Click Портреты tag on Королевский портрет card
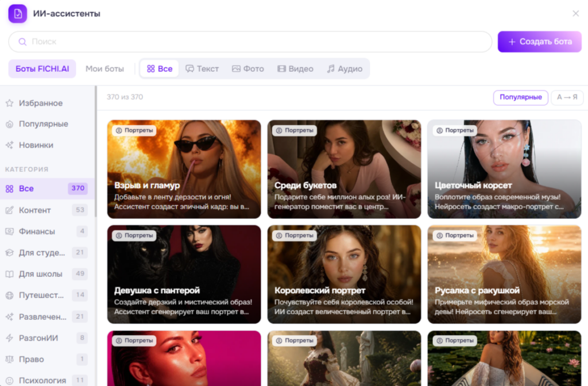Image resolution: width=588 pixels, height=386 pixels. pyautogui.click(x=295, y=236)
